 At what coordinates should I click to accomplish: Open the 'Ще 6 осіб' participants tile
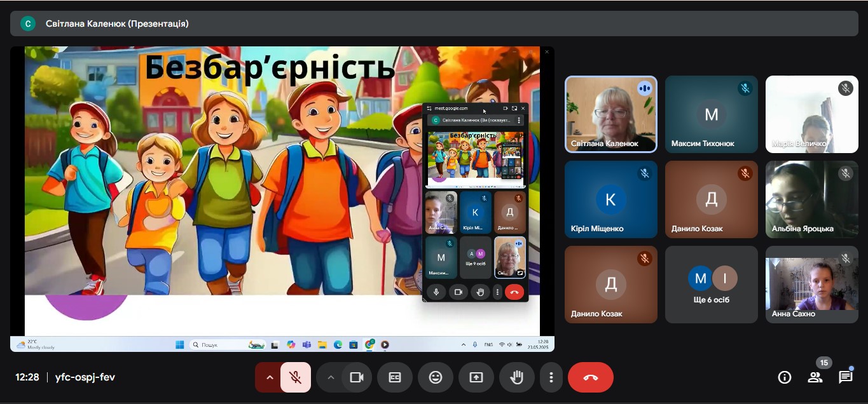pos(711,285)
